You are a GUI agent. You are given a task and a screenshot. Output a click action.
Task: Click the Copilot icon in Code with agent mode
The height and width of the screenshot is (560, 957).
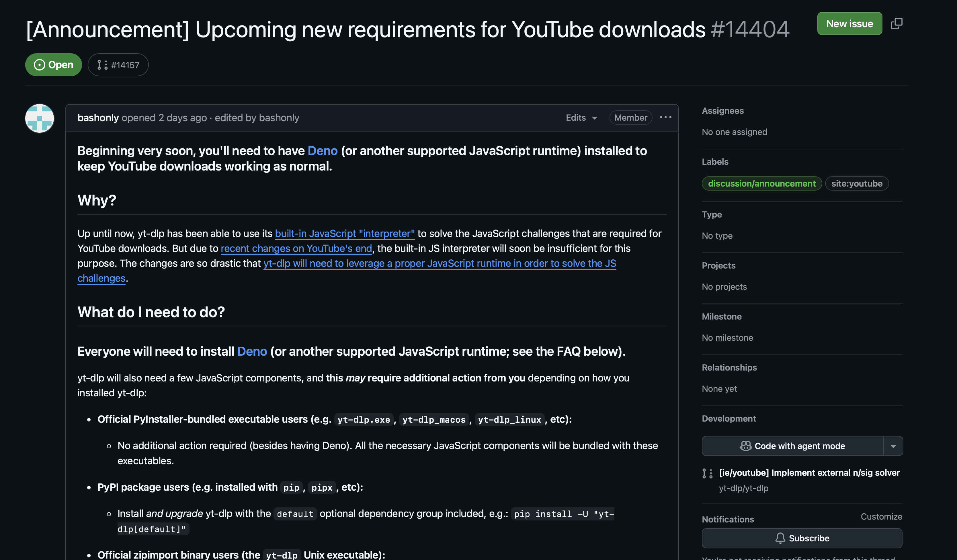745,446
